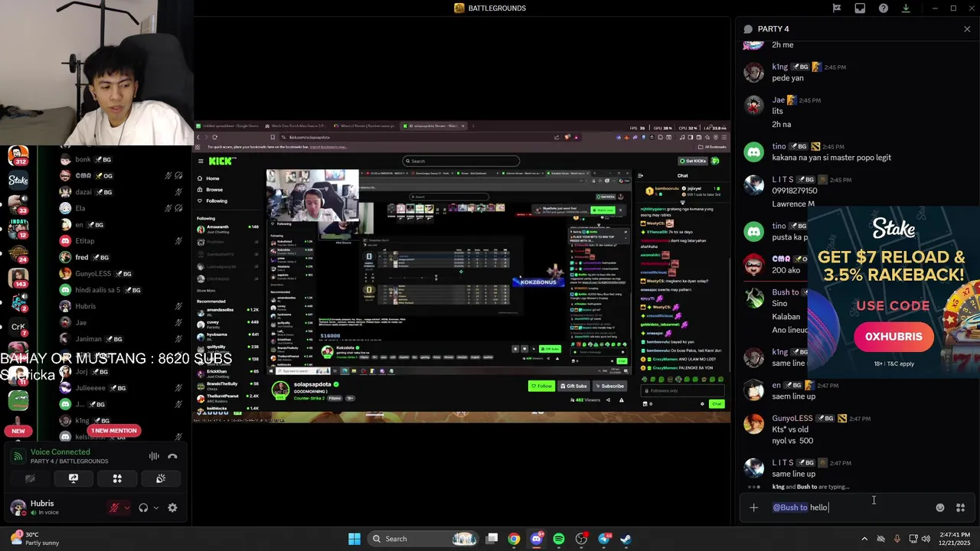
Task: Click the green download update arrow
Action: point(906,8)
